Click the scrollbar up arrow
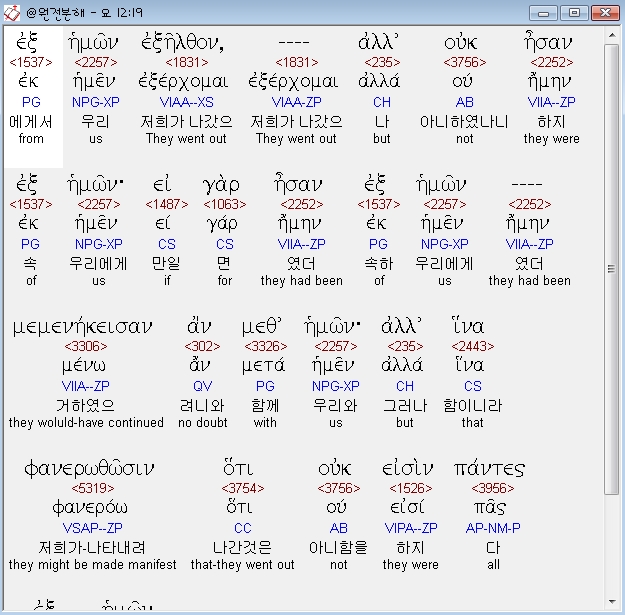Image resolution: width=625 pixels, height=615 pixels. tap(612, 35)
